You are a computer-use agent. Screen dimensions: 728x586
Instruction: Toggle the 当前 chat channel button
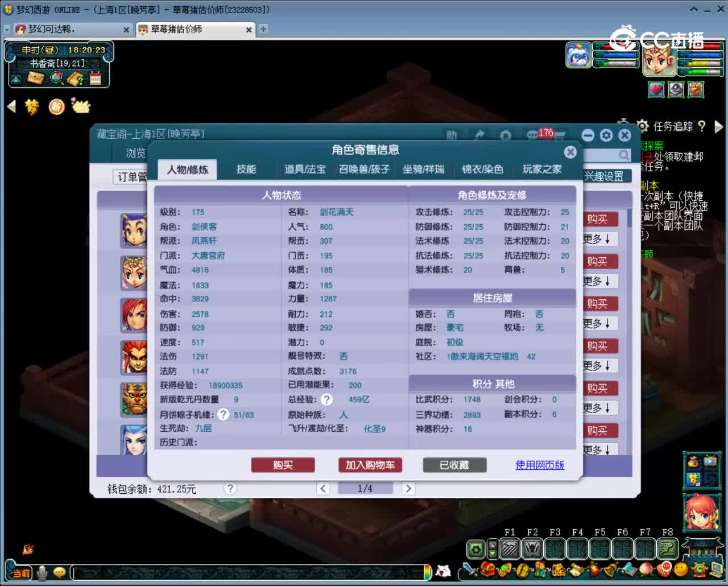pos(21,573)
